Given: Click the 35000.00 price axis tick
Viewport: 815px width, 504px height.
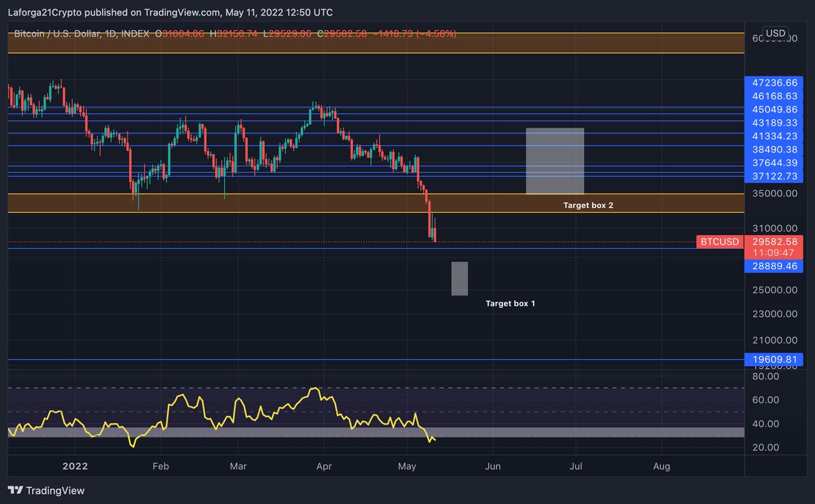Looking at the screenshot, I should [775, 194].
